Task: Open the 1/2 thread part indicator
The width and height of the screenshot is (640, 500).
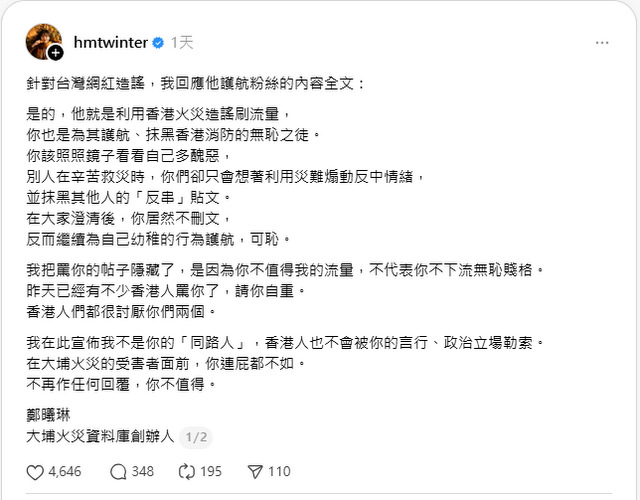Action: 197,436
